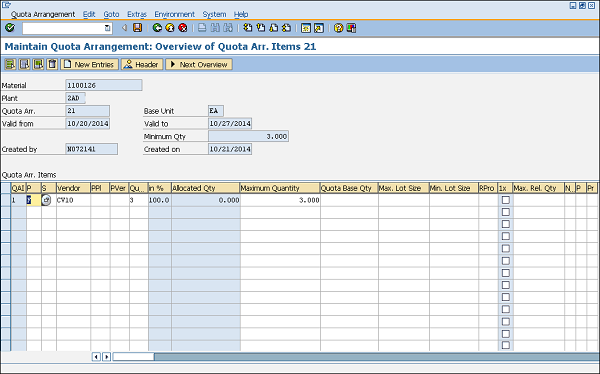600x374 pixels.
Task: Open the Goto menu
Action: (111, 14)
